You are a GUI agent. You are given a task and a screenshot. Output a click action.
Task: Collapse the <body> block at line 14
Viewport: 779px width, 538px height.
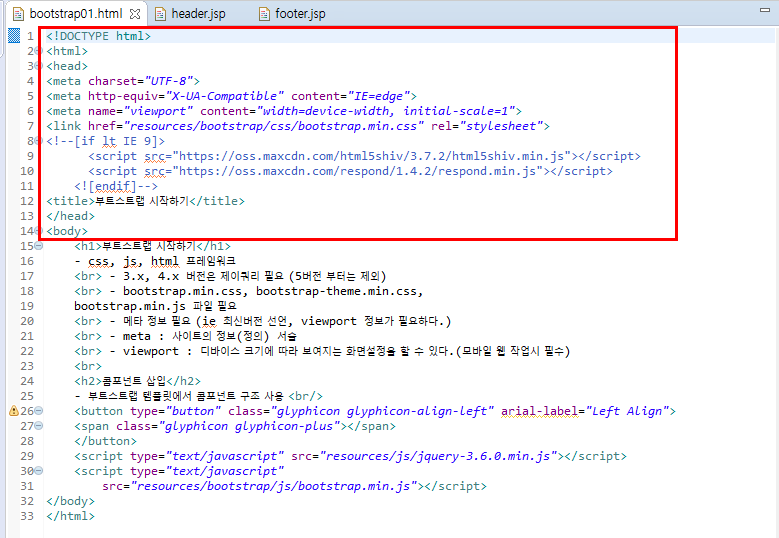point(39,231)
